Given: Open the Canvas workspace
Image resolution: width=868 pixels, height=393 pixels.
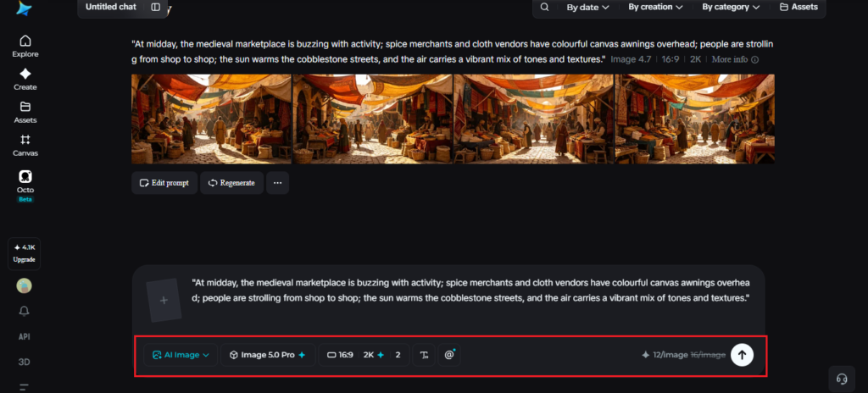Looking at the screenshot, I should [25, 146].
